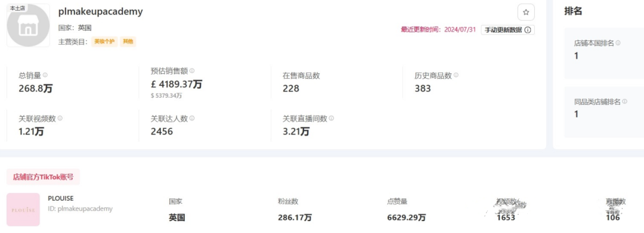Click the 1653 video count value
Viewport: 644px width, 233px height.
tap(506, 218)
